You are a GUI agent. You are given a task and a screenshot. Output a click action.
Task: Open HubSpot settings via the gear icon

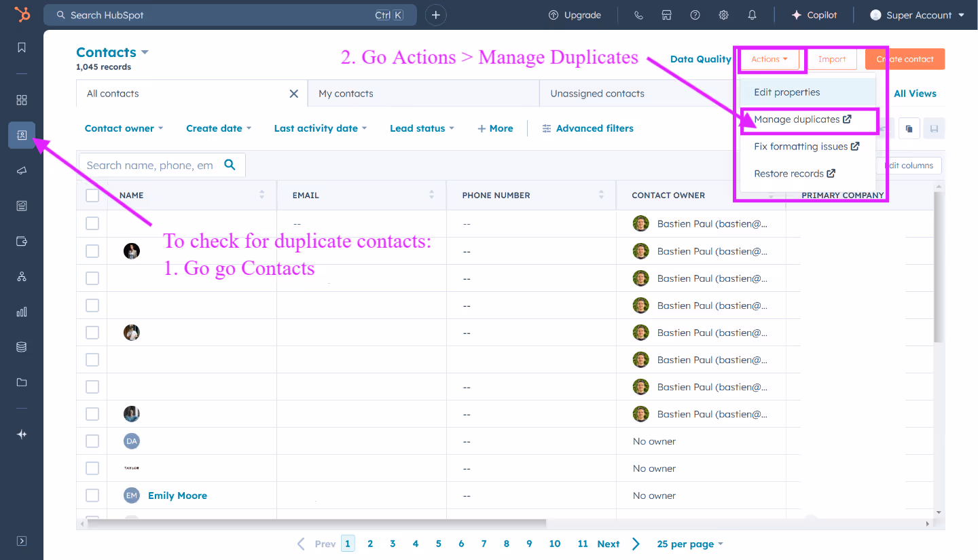pyautogui.click(x=723, y=14)
